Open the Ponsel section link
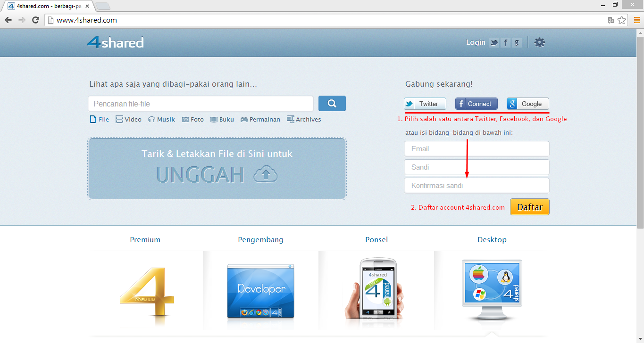The width and height of the screenshot is (644, 343). [376, 240]
